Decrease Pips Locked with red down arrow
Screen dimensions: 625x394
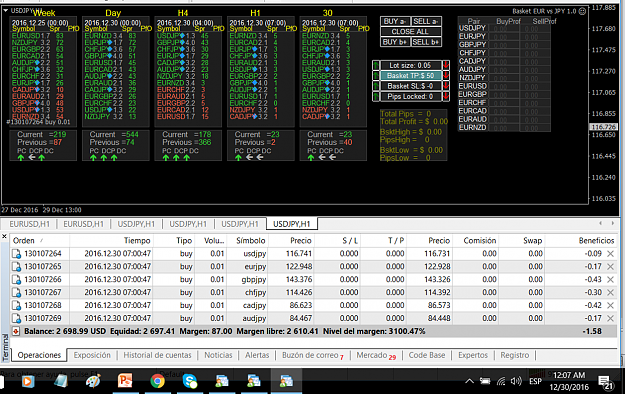click(446, 96)
